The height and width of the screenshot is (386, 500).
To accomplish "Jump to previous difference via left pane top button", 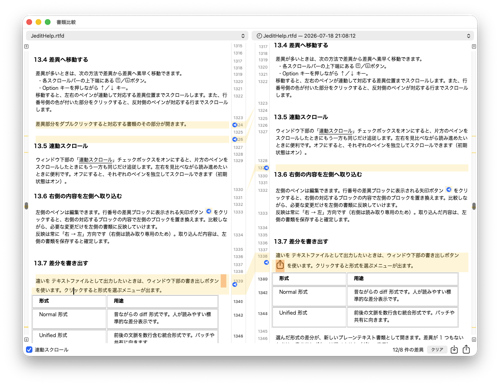I will click(x=26, y=46).
